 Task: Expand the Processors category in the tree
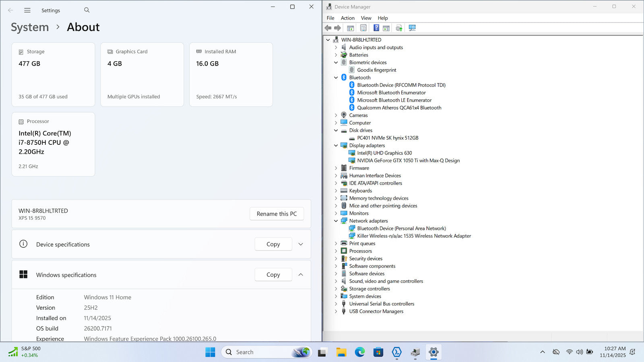336,251
